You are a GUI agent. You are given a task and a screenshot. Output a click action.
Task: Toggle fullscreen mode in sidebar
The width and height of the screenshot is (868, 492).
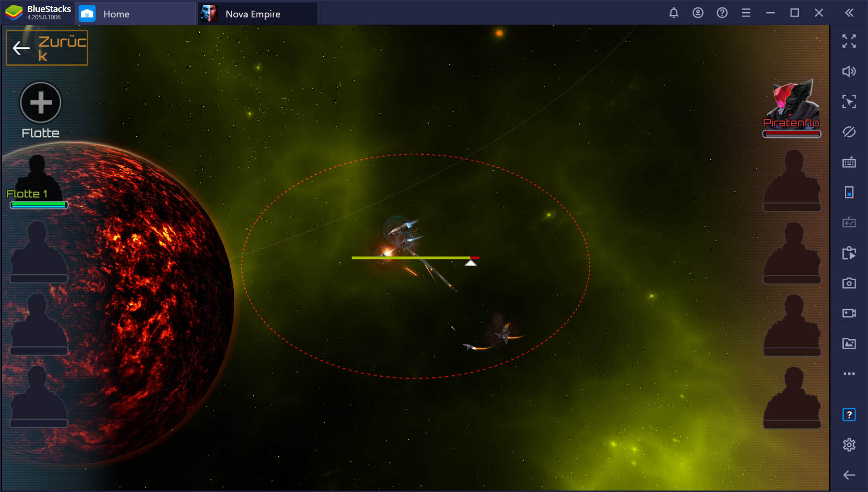click(x=849, y=41)
